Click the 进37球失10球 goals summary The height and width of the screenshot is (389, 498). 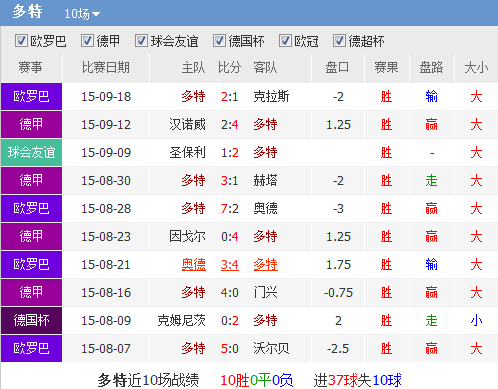(x=358, y=380)
